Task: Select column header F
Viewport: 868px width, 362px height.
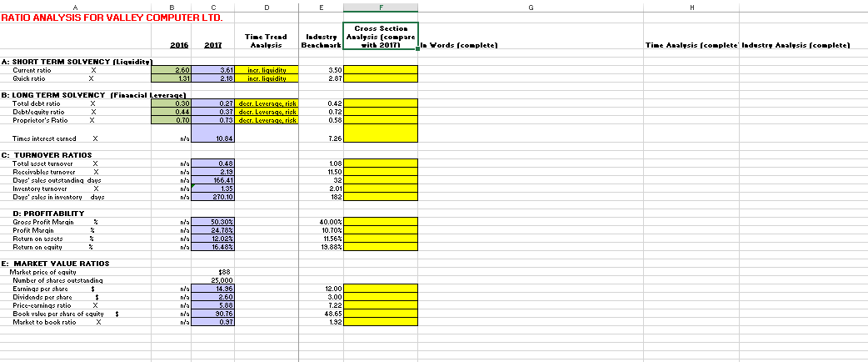Action: [x=381, y=8]
